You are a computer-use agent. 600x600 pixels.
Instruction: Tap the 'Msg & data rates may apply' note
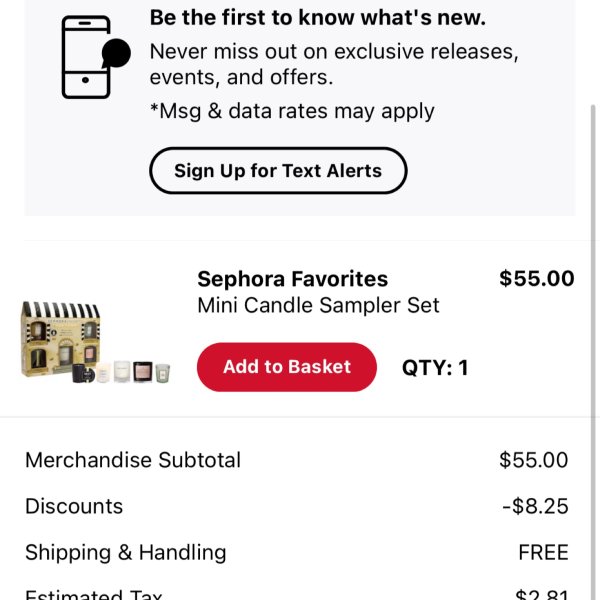[x=292, y=111]
